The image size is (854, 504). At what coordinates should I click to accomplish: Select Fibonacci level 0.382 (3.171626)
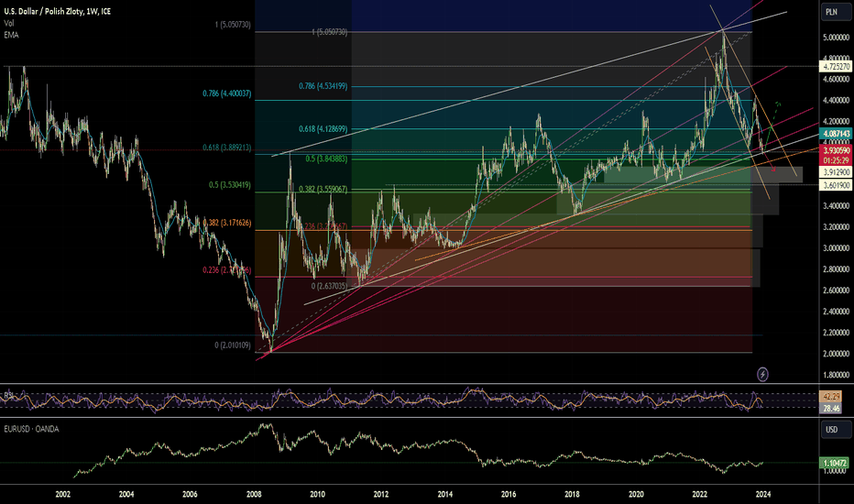click(226, 223)
